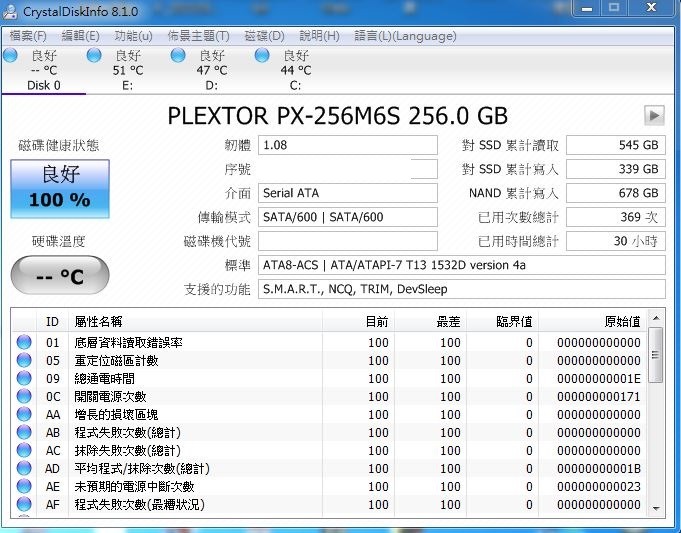Click the 目前 column header
This screenshot has width=681, height=533.
(358, 321)
